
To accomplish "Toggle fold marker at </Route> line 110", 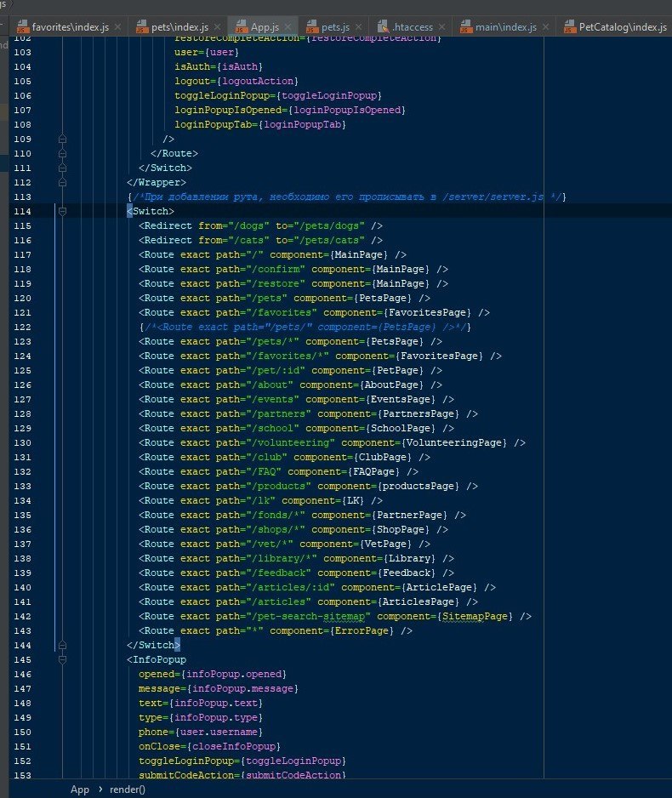I will pyautogui.click(x=62, y=153).
